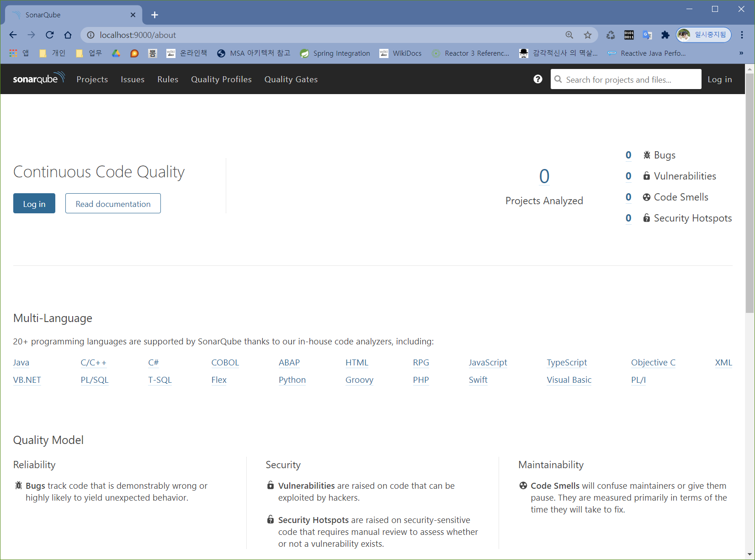Close the SonarQube tab

133,15
